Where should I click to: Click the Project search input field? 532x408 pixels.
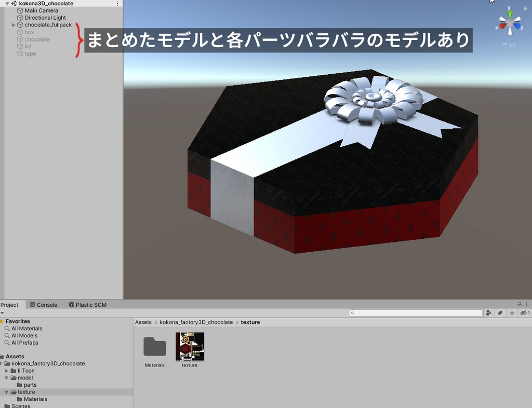(416, 312)
